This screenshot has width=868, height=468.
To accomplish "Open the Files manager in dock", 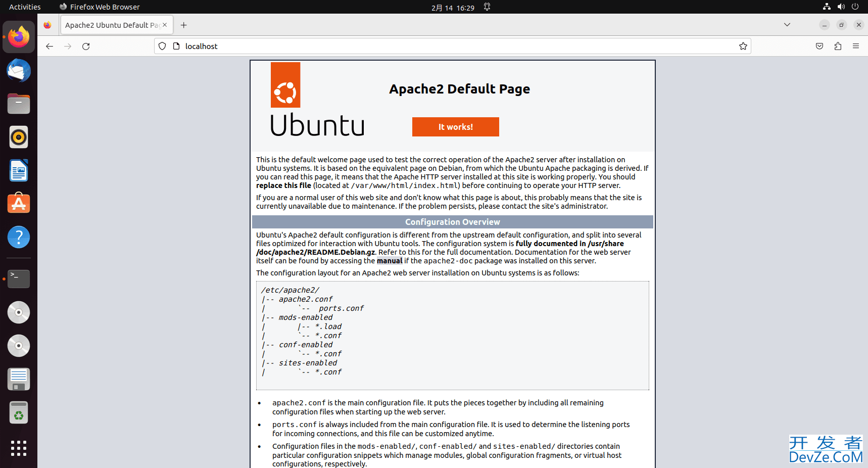I will pos(19,104).
